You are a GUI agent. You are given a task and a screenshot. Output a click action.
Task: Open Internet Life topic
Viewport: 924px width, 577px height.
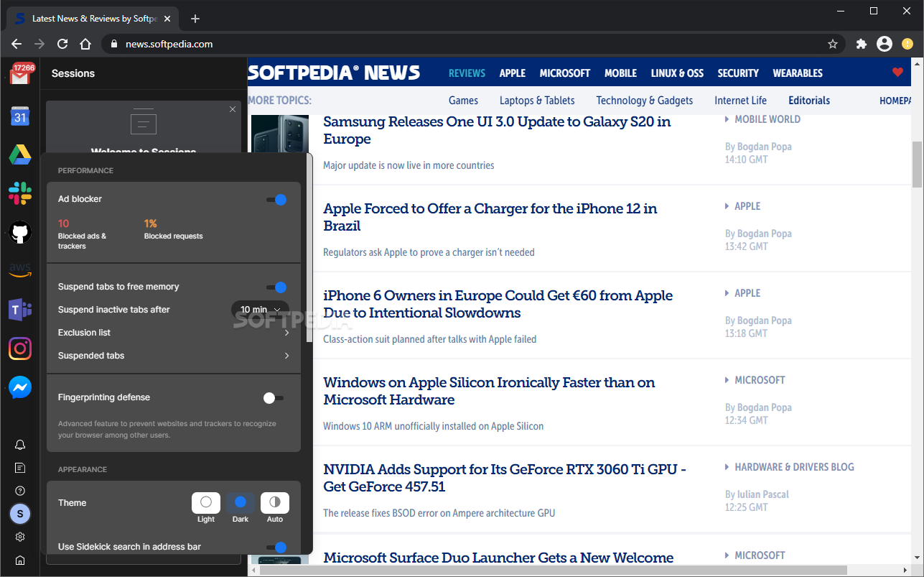pyautogui.click(x=740, y=101)
